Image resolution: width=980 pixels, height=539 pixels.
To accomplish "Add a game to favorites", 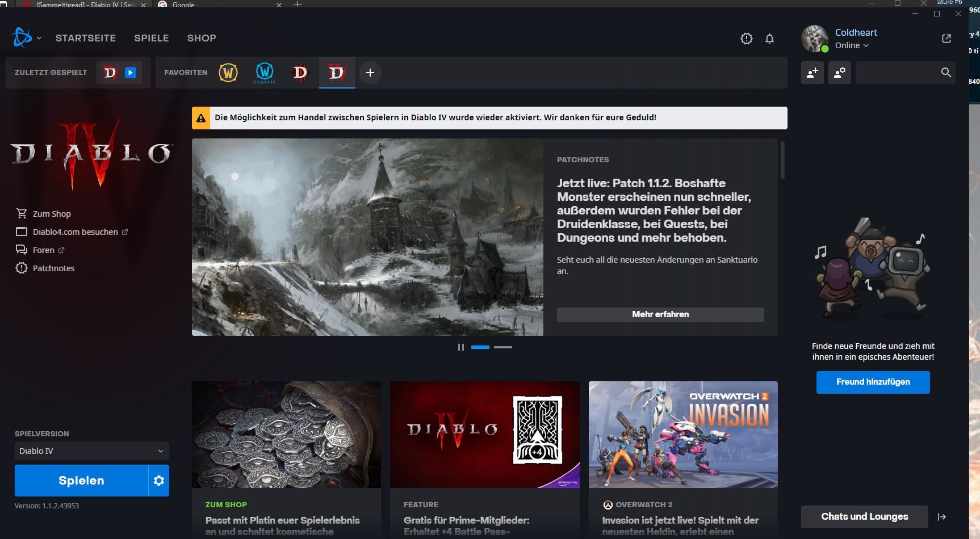I will pyautogui.click(x=370, y=73).
